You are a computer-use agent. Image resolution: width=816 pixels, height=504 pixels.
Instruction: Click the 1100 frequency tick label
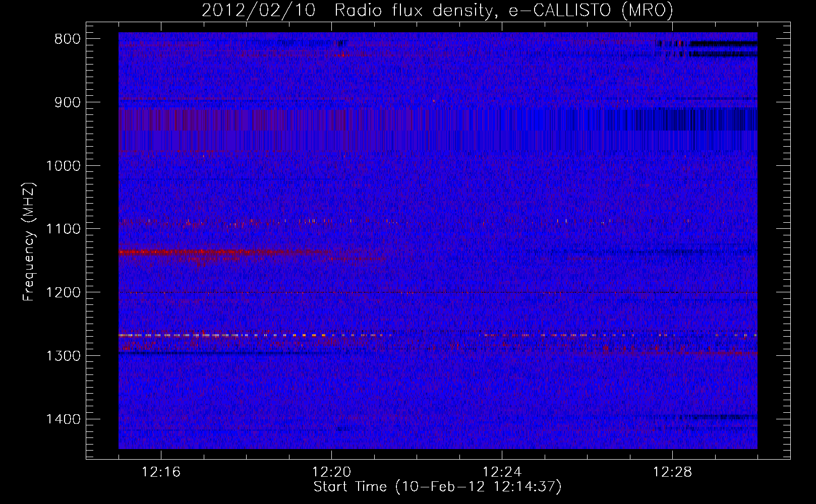[x=63, y=229]
